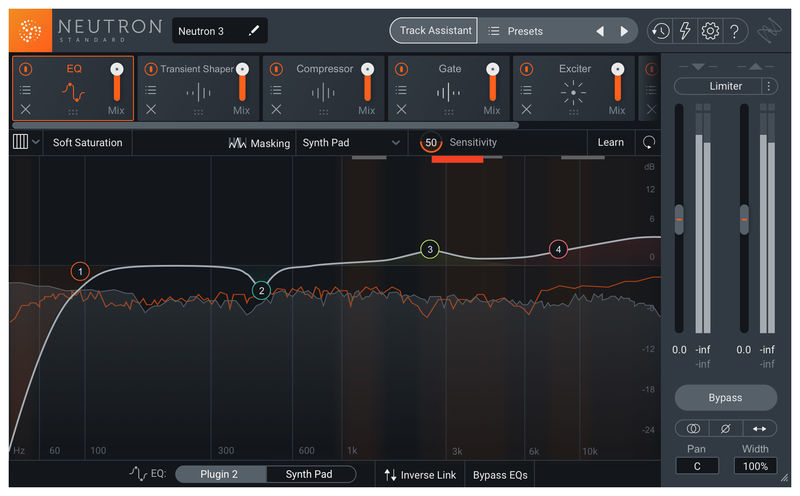
Task: Open the help question mark icon
Action: (734, 32)
